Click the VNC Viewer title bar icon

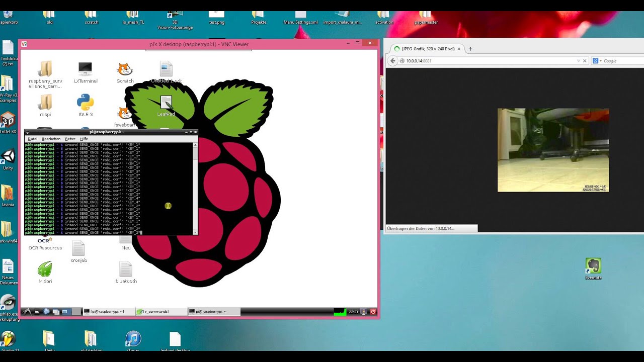24,44
